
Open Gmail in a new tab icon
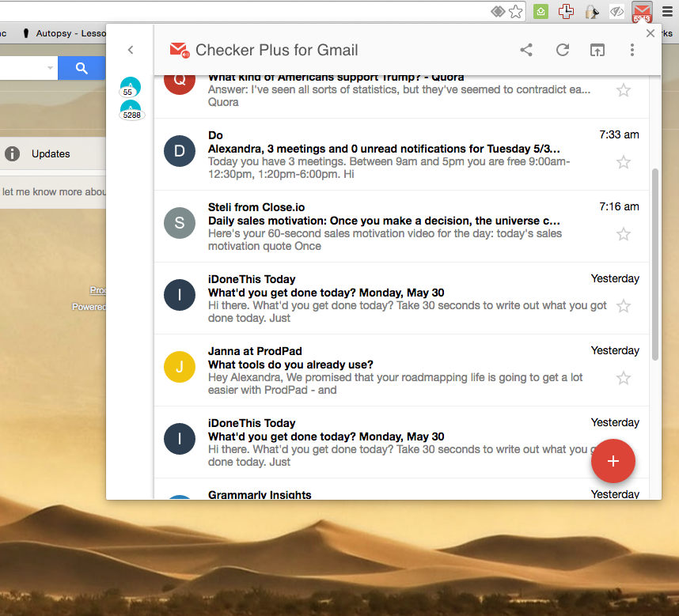coord(597,50)
